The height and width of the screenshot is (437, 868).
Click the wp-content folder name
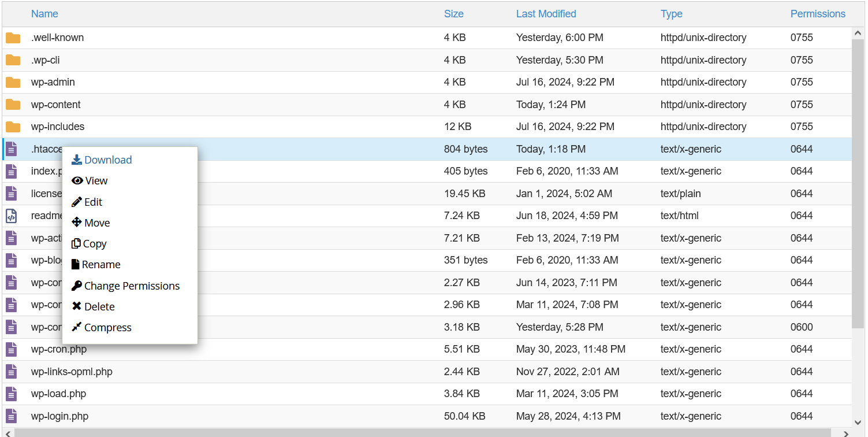(56, 105)
